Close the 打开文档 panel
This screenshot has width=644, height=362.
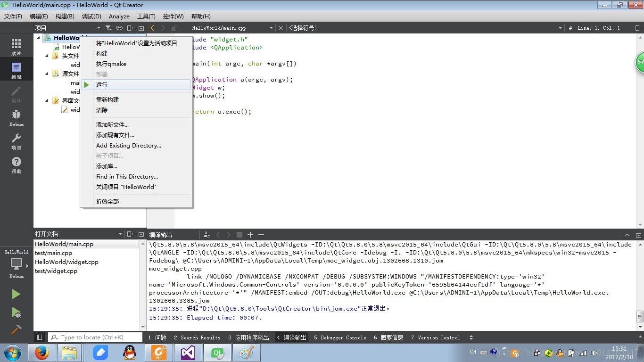click(141, 234)
